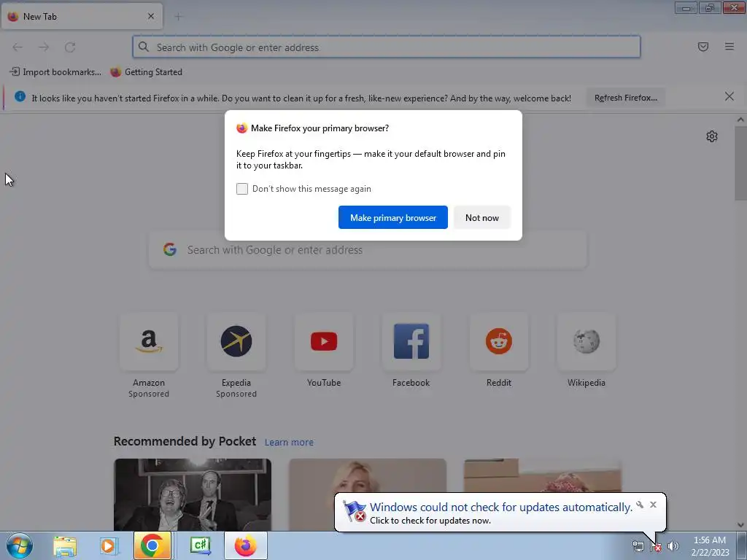This screenshot has height=560, width=747.
Task: Click the Forward navigation arrow
Action: click(44, 47)
